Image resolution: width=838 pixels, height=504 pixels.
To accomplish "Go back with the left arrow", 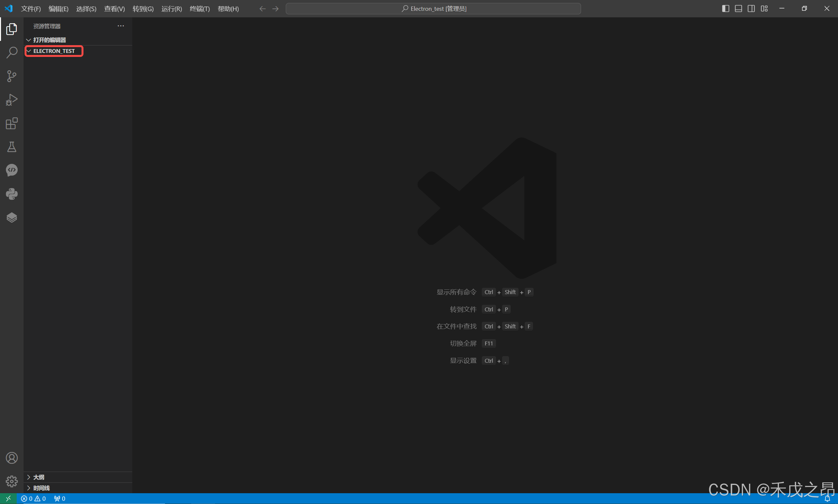I will point(262,9).
